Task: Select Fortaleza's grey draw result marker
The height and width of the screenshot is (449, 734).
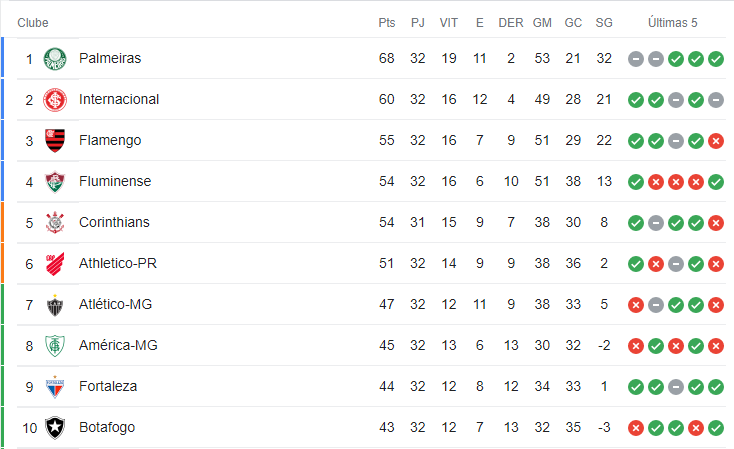Action: coord(675,387)
